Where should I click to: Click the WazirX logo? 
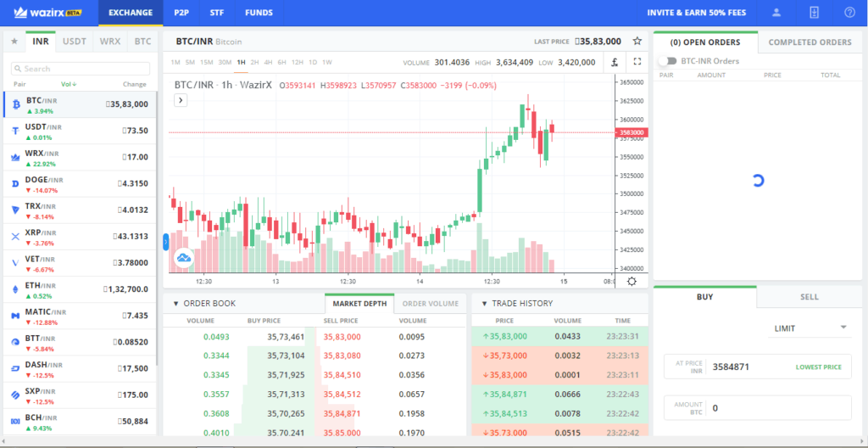point(48,13)
